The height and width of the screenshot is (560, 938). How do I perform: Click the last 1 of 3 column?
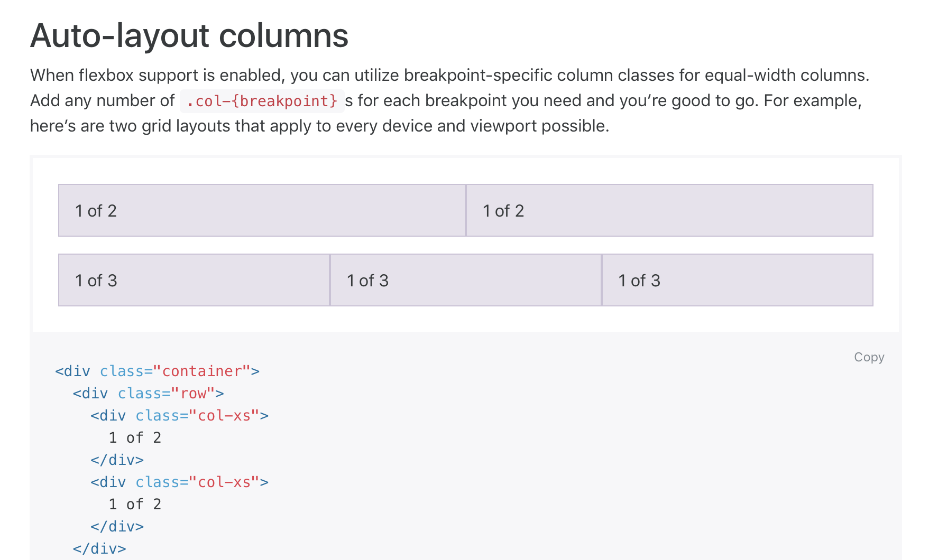(737, 280)
